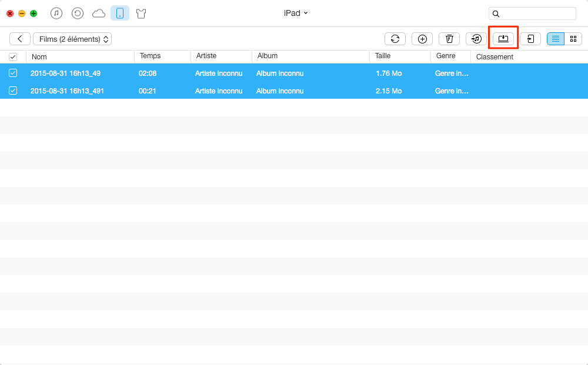Click Album inconnu in the 00:21 row
The width and height of the screenshot is (588, 365).
(x=280, y=91)
